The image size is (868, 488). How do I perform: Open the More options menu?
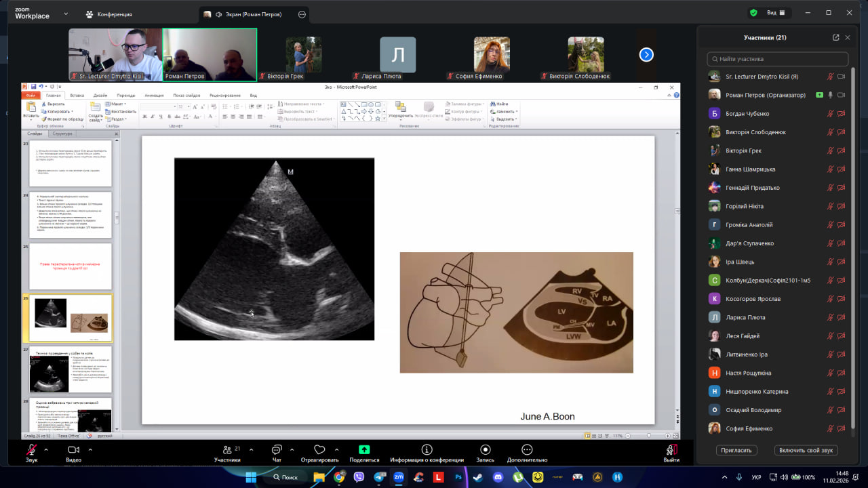coord(527,453)
